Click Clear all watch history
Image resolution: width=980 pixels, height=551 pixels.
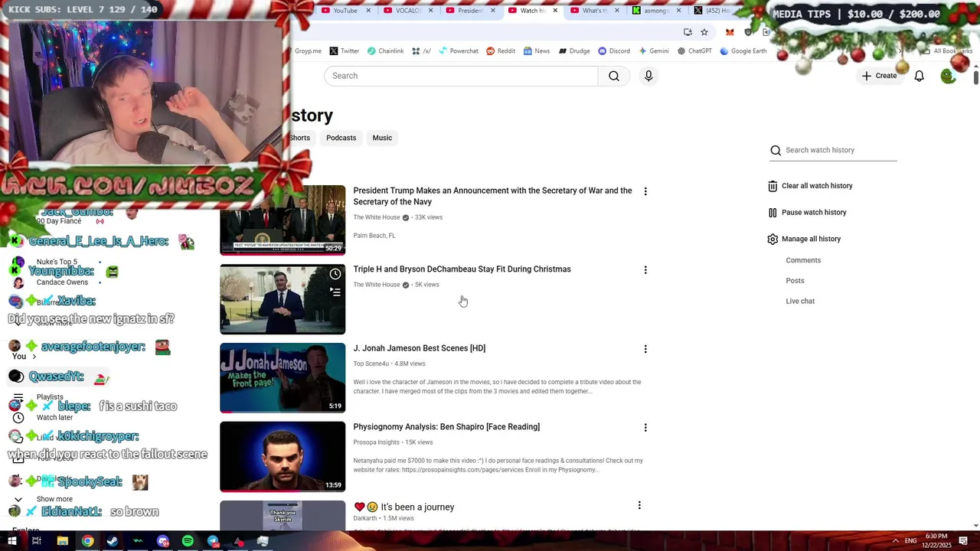click(x=810, y=186)
